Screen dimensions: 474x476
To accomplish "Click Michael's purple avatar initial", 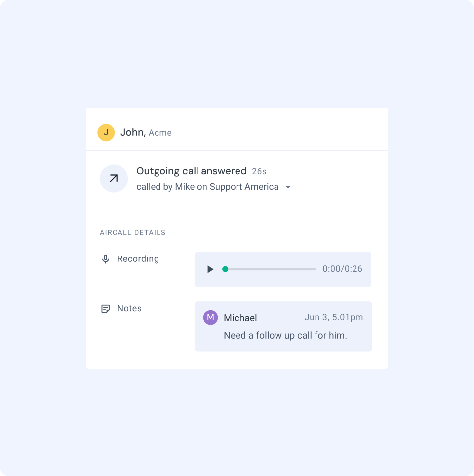I will click(x=210, y=317).
